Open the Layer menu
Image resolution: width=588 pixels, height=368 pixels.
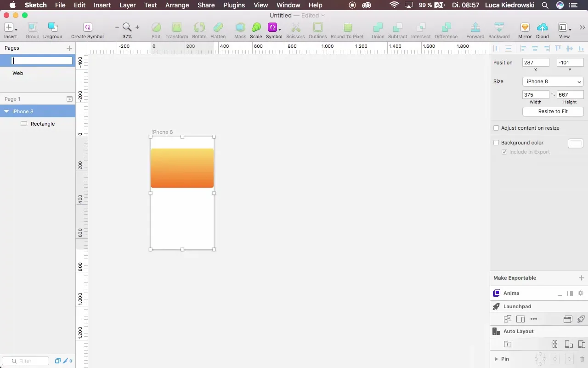[127, 5]
